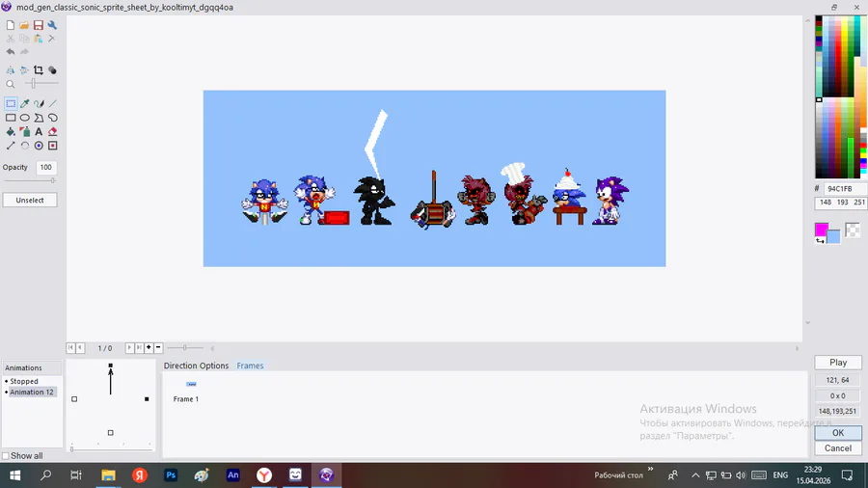This screenshot has height=488, width=868.
Task: Open the Direction Options tab
Action: (196, 366)
